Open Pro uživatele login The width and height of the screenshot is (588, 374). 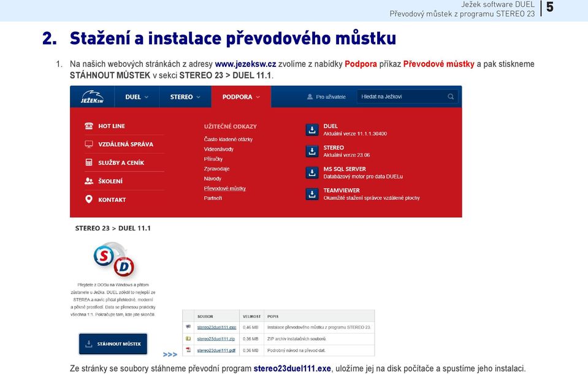tap(326, 97)
